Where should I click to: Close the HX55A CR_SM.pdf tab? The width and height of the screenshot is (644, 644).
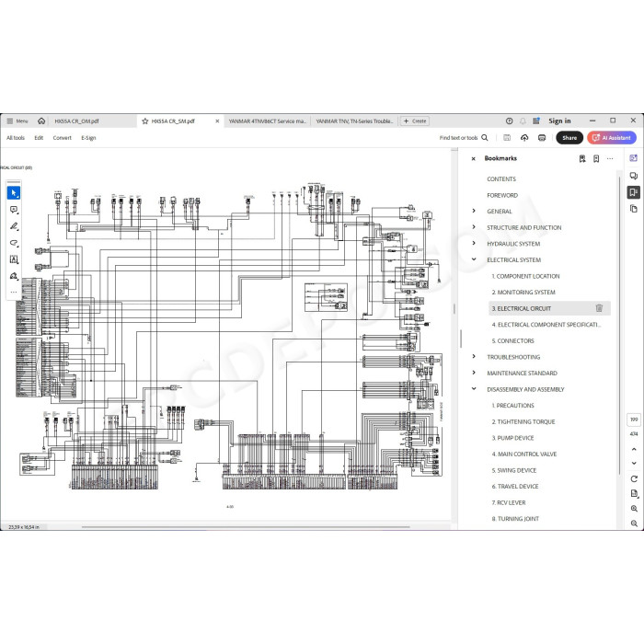(217, 121)
